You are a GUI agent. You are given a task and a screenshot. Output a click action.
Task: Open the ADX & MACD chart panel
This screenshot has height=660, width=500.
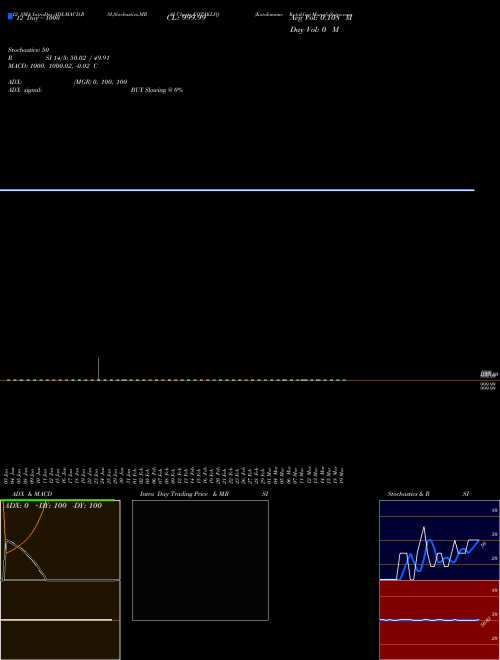60,580
